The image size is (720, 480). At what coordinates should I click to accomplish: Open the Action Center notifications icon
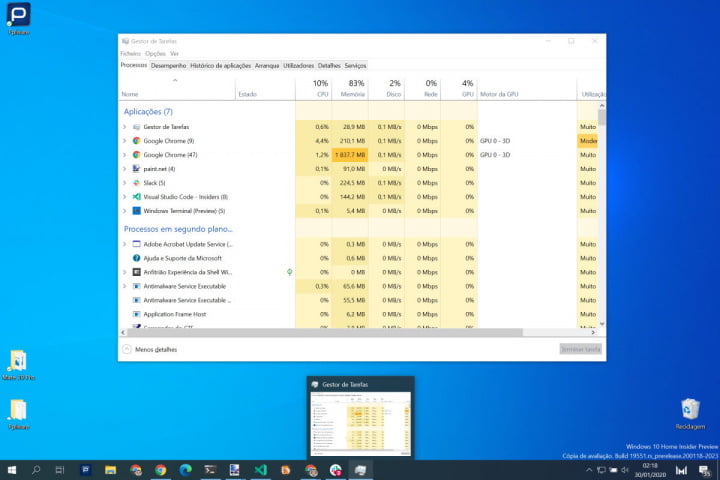coord(704,470)
